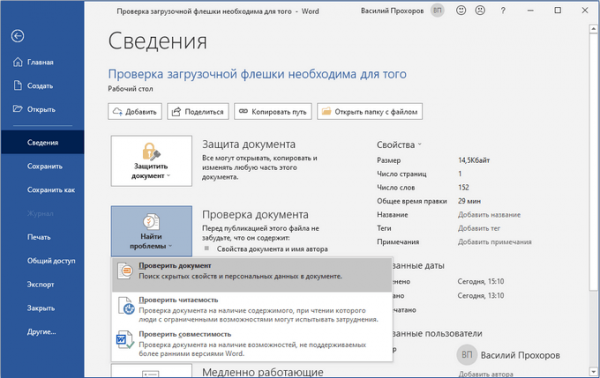This screenshot has width=600, height=378.
Task: Click the ВП author avatar near Василий Прохоров
Action: tap(466, 355)
